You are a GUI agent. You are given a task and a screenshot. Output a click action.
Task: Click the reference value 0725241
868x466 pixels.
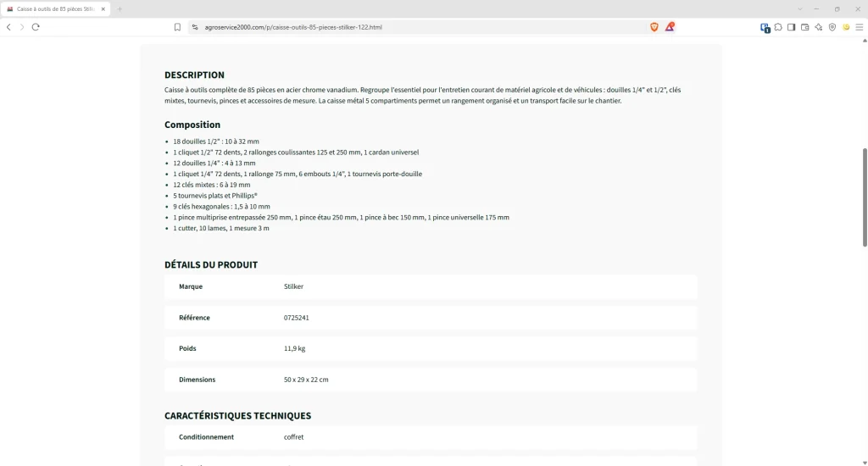pyautogui.click(x=296, y=318)
